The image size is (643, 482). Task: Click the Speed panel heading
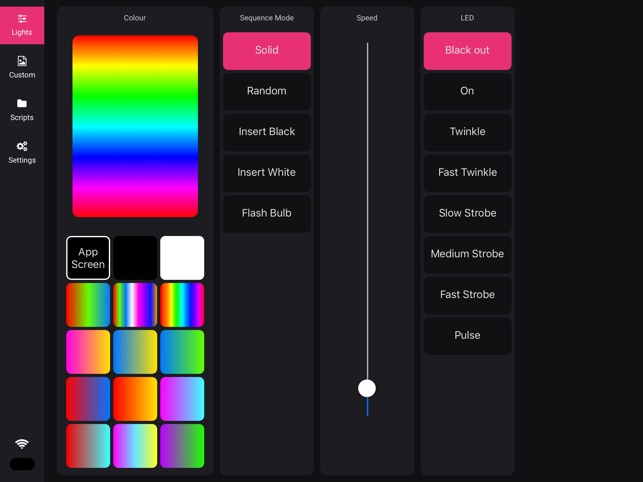(x=367, y=18)
